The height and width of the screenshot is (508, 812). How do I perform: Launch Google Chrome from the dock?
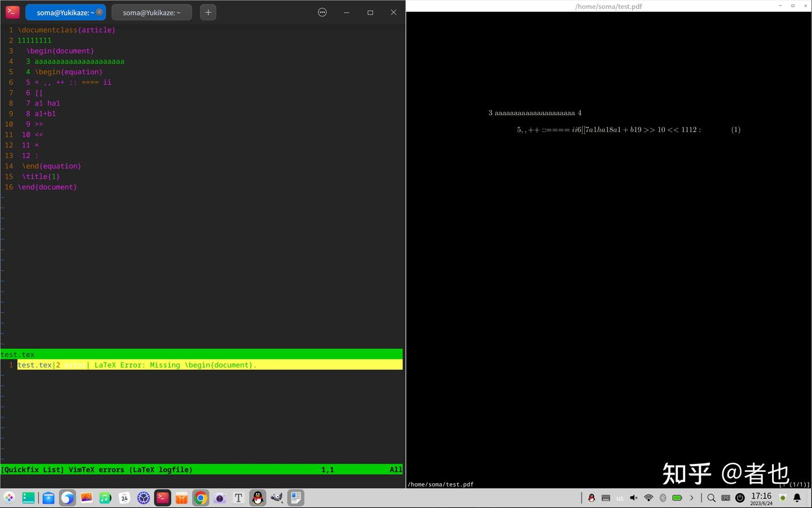coord(200,498)
